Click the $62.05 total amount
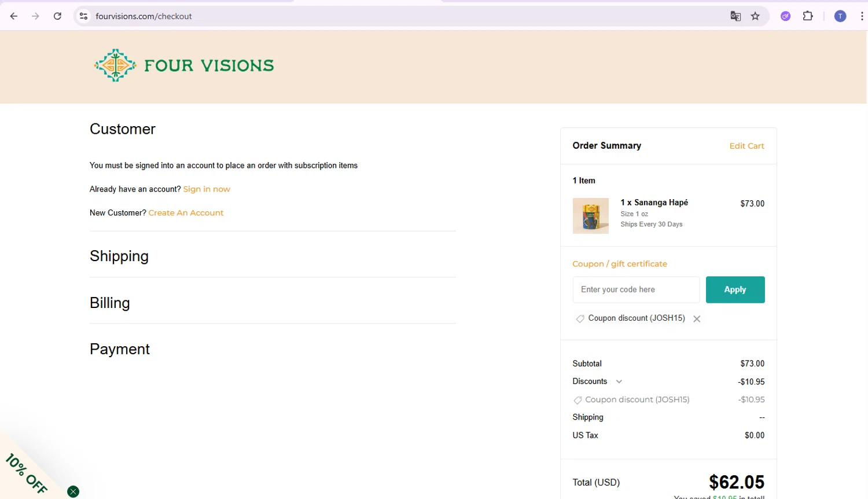 click(x=737, y=482)
